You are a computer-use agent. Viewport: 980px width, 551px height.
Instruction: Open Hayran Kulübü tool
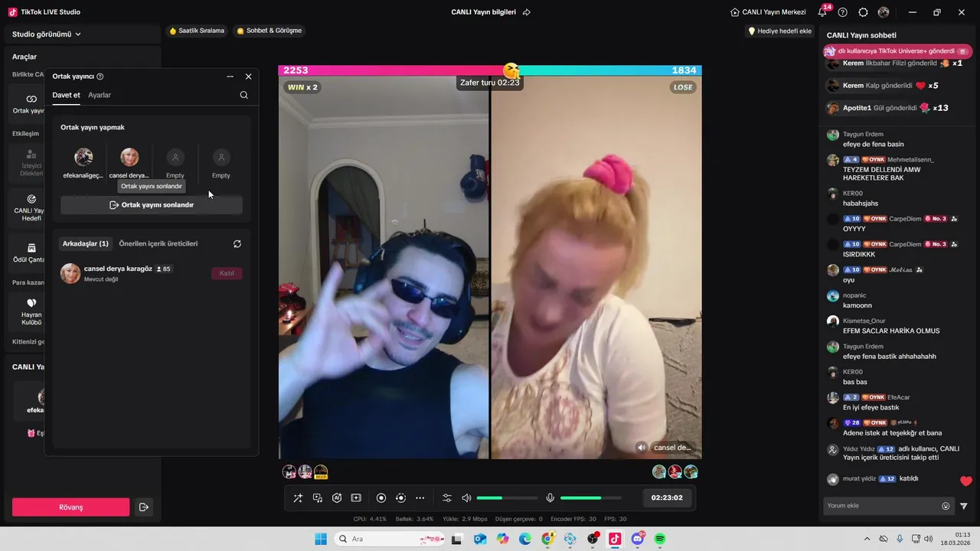31,311
